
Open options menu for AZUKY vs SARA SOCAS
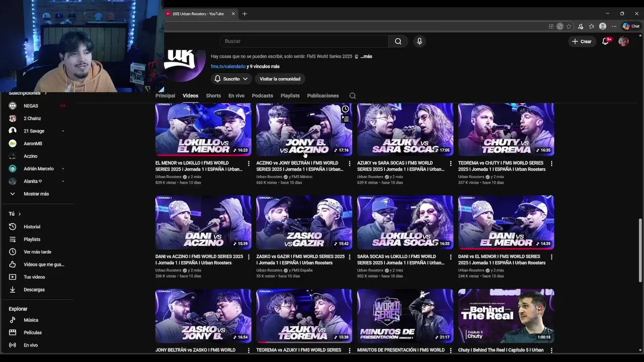point(450,163)
